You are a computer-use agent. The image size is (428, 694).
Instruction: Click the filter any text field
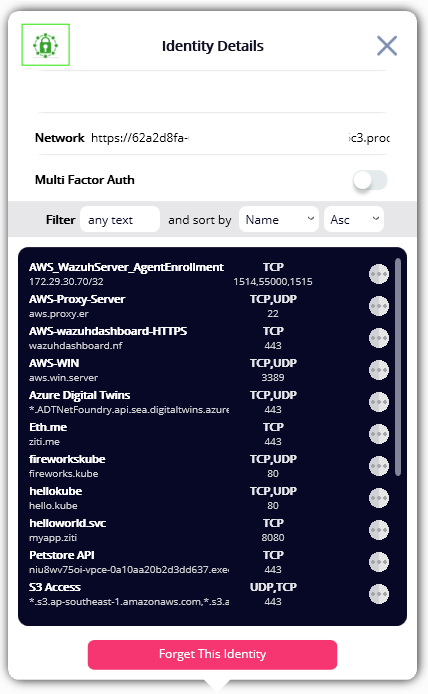(x=120, y=219)
